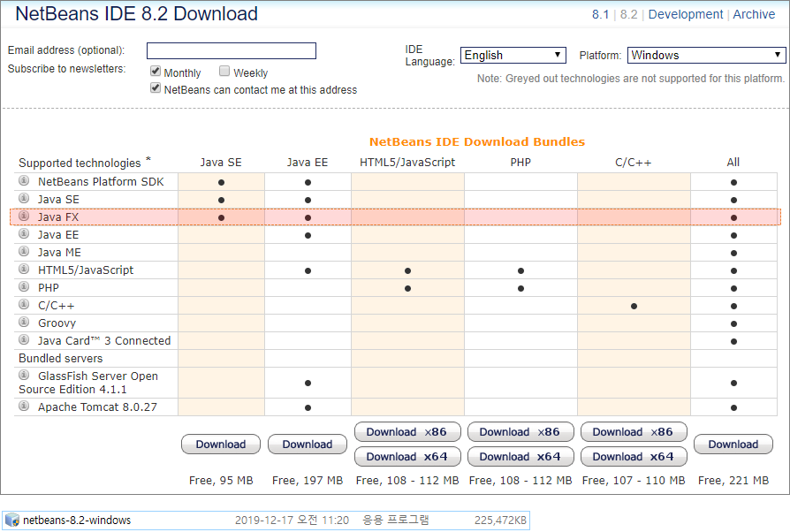Select the netbeans-8.2-windows file name
790x532 pixels.
(x=77, y=520)
